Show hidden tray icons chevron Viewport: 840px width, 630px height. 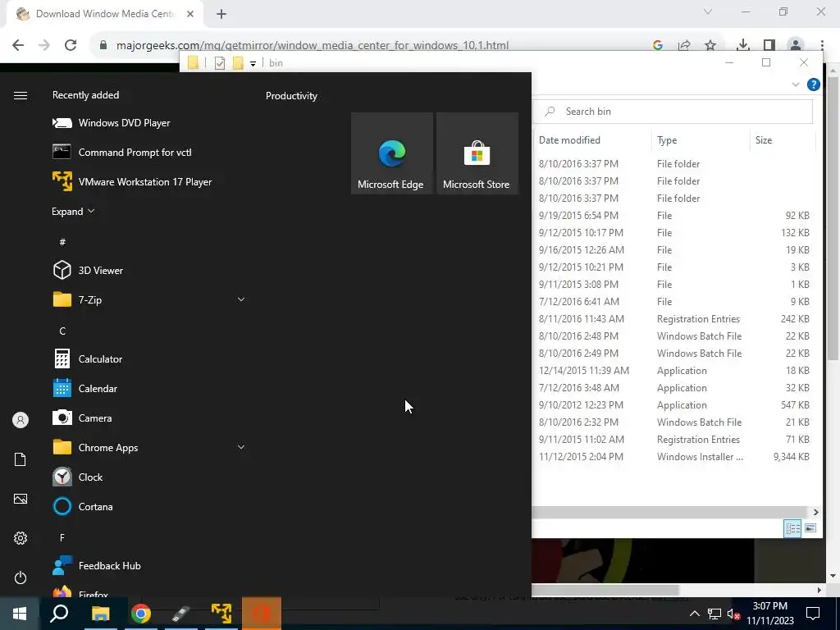point(694,614)
